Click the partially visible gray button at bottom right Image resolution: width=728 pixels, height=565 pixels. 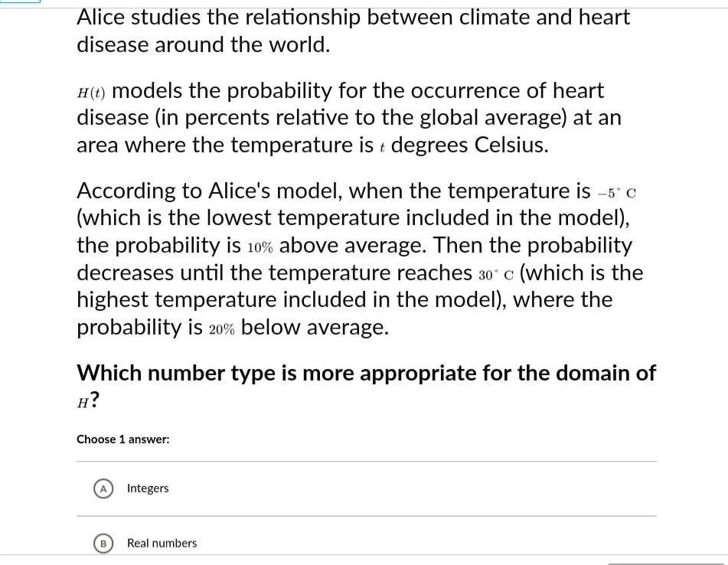pos(666,563)
